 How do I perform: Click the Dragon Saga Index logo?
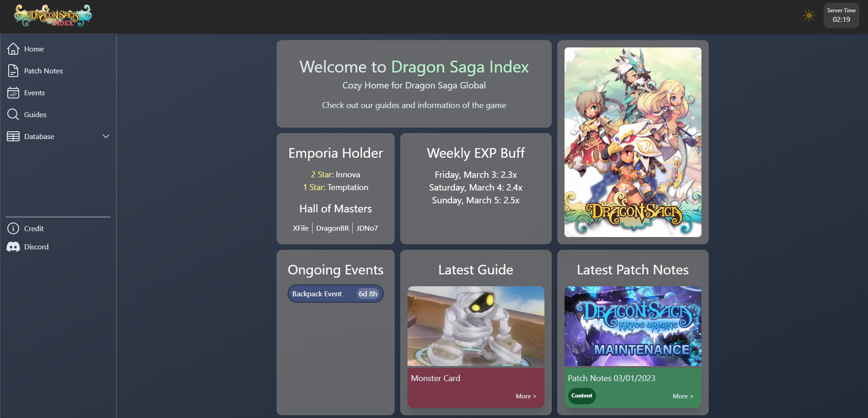(53, 16)
